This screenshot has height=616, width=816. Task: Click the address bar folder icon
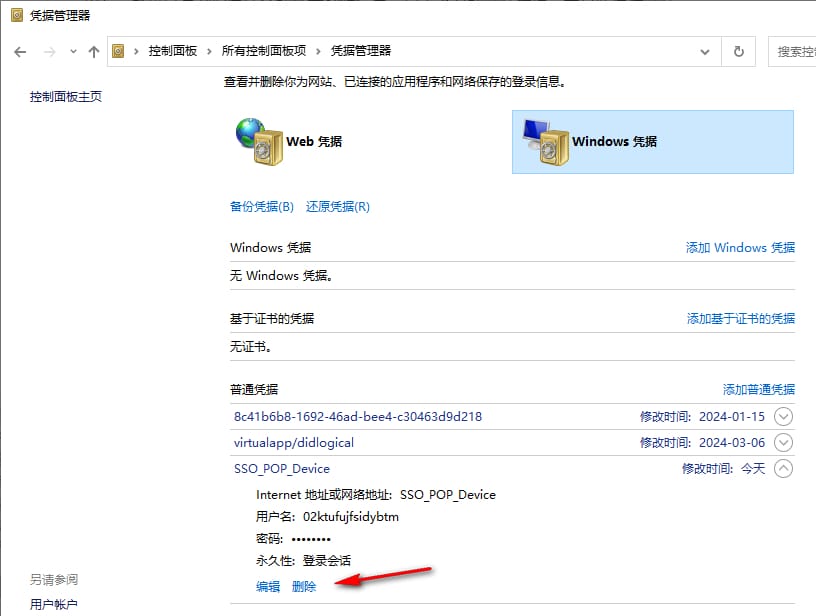(x=118, y=51)
